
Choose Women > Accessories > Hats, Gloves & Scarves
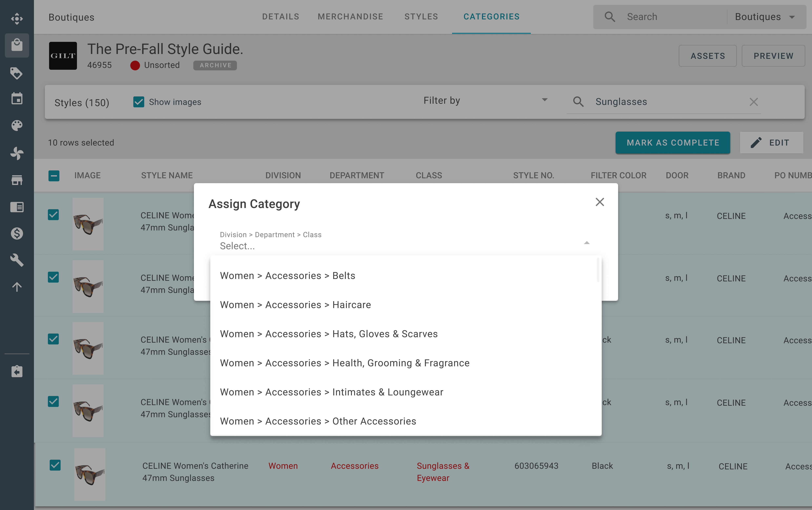tap(406, 334)
